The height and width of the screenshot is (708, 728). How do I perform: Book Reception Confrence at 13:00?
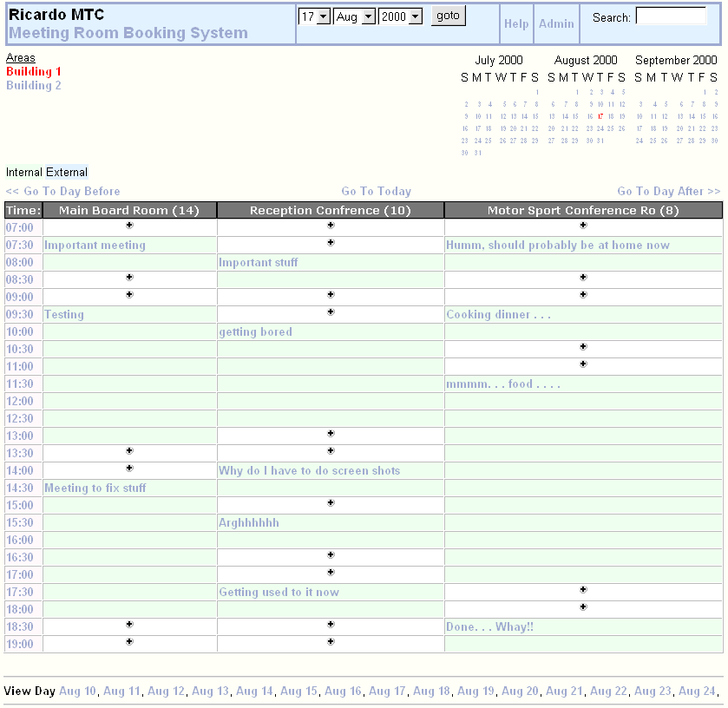(x=330, y=434)
